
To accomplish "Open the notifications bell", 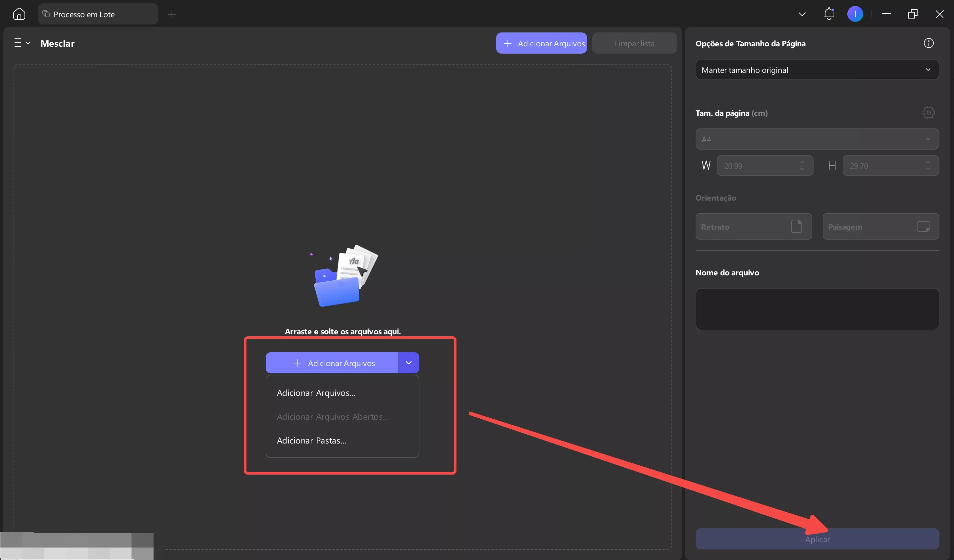I will point(829,14).
